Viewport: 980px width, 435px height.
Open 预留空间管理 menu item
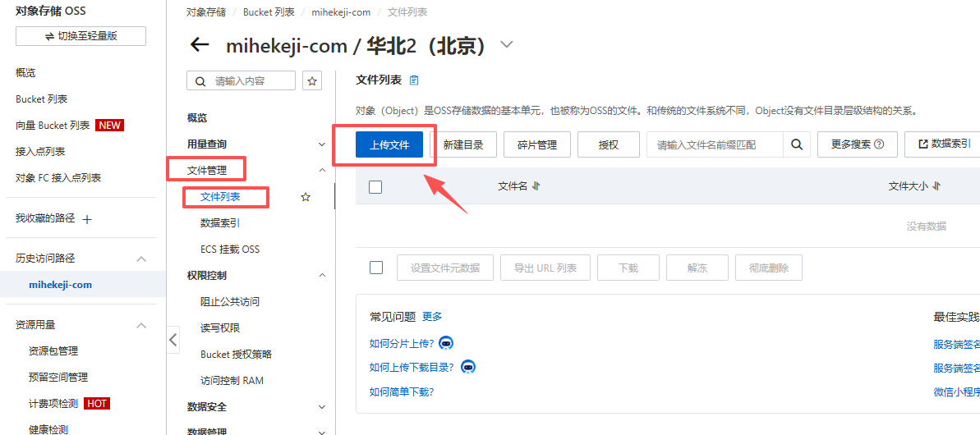click(x=58, y=377)
